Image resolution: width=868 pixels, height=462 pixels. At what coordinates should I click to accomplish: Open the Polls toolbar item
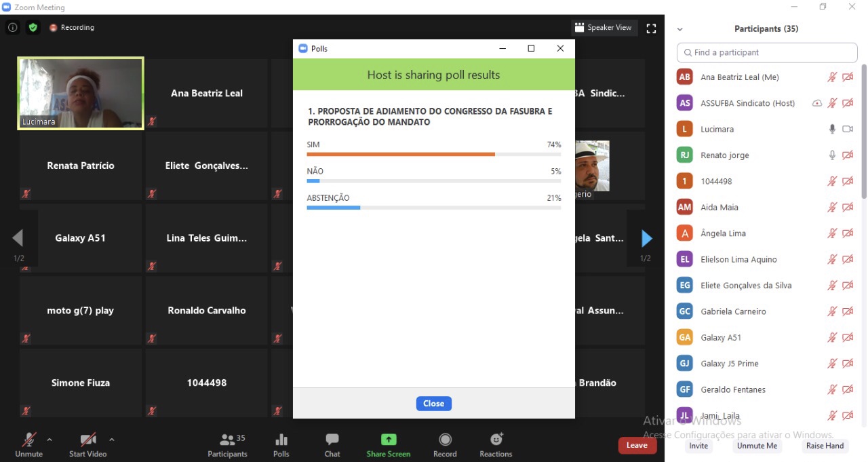tap(281, 445)
